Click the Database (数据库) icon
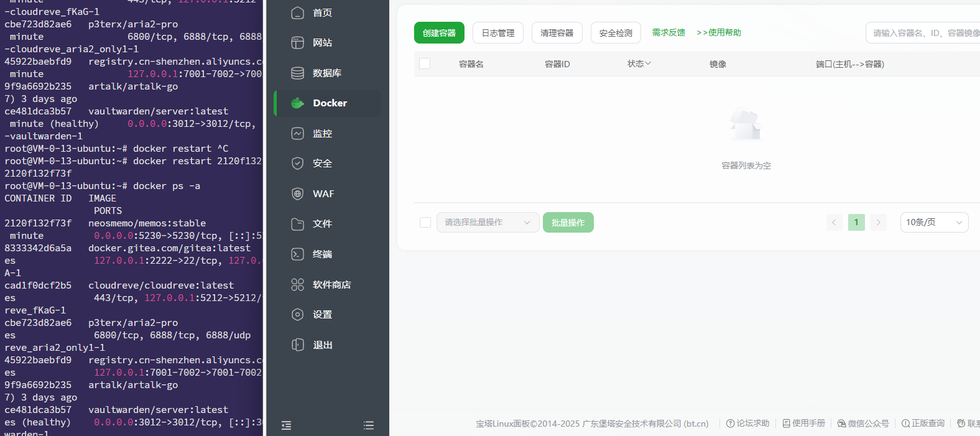The height and width of the screenshot is (436, 980). click(298, 73)
